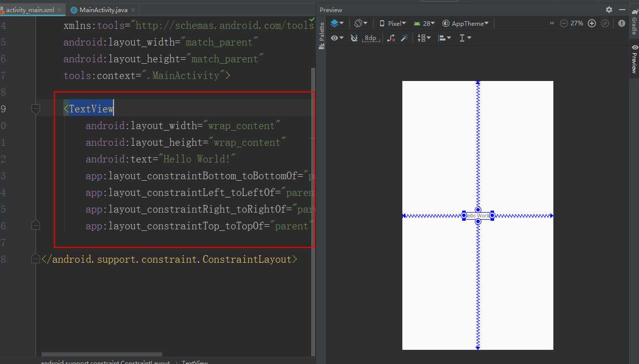Viewport: 639px width, 364px height.
Task: Click the layout_constraintBottom_toBottomOf attribute line
Action: coord(200,176)
